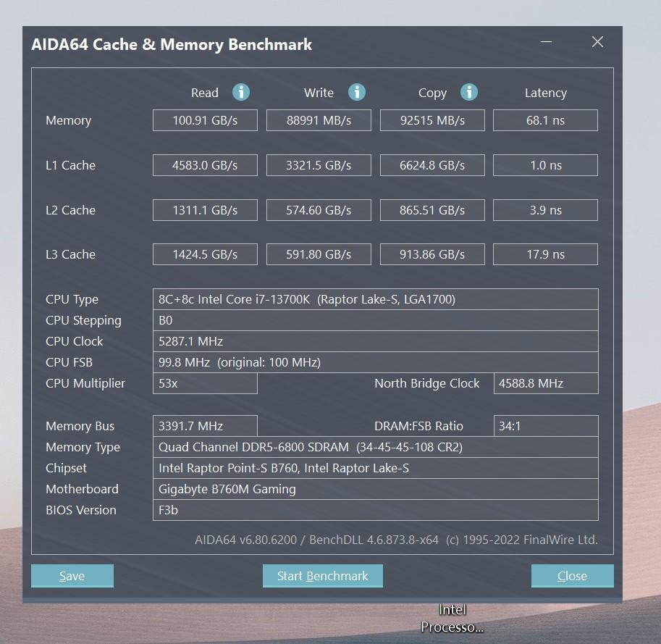Click the Motherboard field Gigabyte B760M Gaming

[375, 489]
